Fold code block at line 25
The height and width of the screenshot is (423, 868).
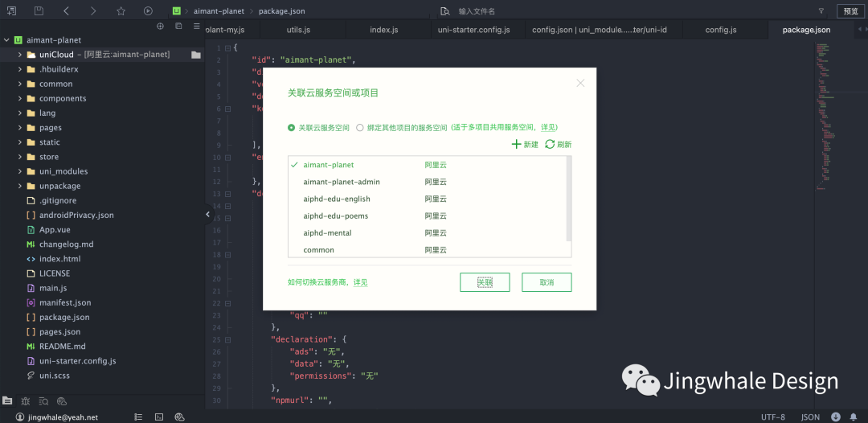coord(227,340)
